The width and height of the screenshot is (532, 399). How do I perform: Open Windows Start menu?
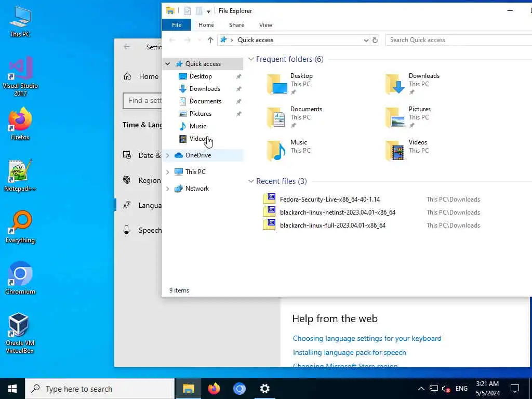pos(12,389)
